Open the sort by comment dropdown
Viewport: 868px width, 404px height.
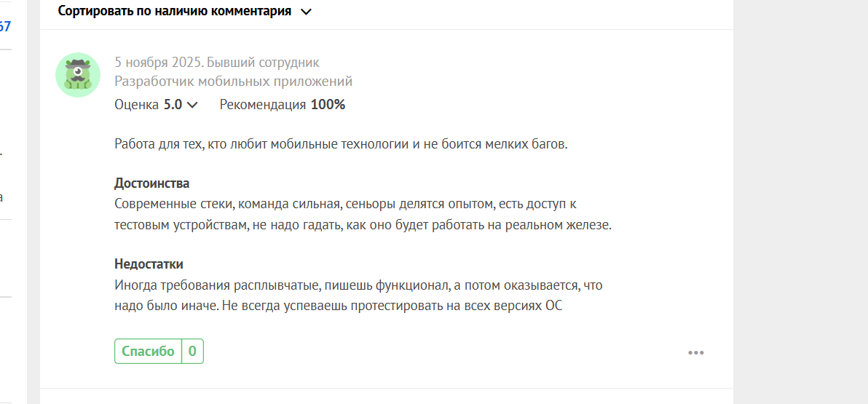tap(175, 12)
